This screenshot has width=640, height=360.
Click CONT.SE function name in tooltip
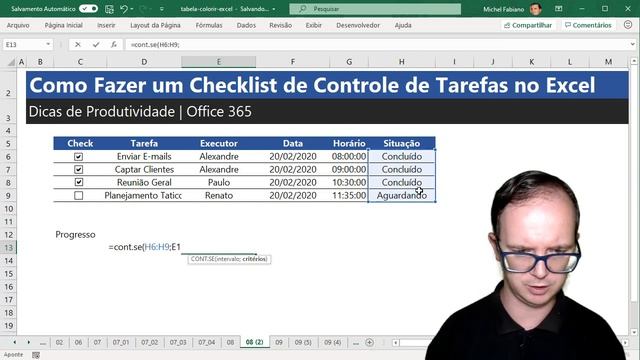[202, 259]
